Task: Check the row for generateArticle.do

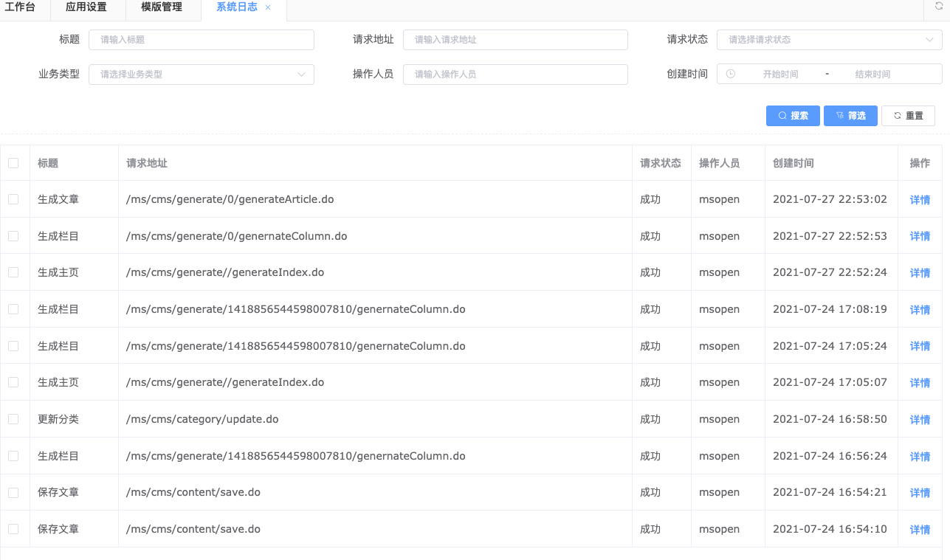Action: point(13,199)
